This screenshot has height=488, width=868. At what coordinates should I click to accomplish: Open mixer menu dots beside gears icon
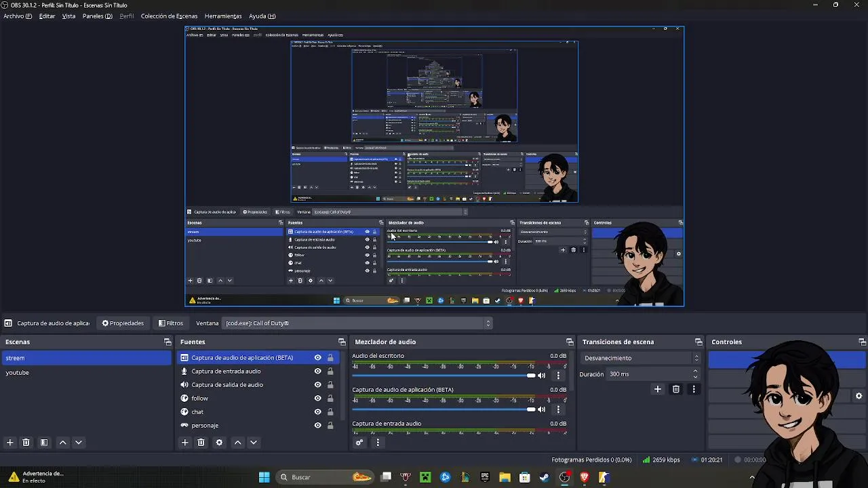tap(378, 443)
